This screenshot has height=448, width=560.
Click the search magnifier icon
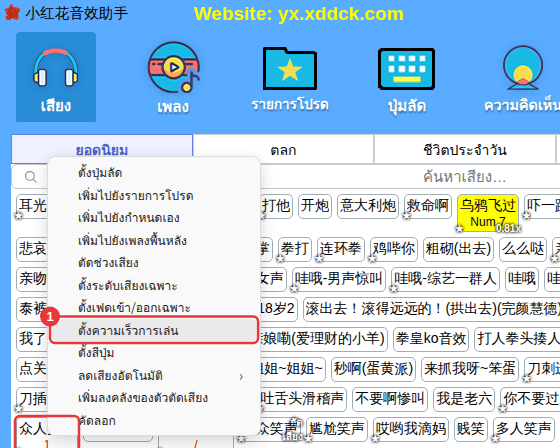click(30, 176)
